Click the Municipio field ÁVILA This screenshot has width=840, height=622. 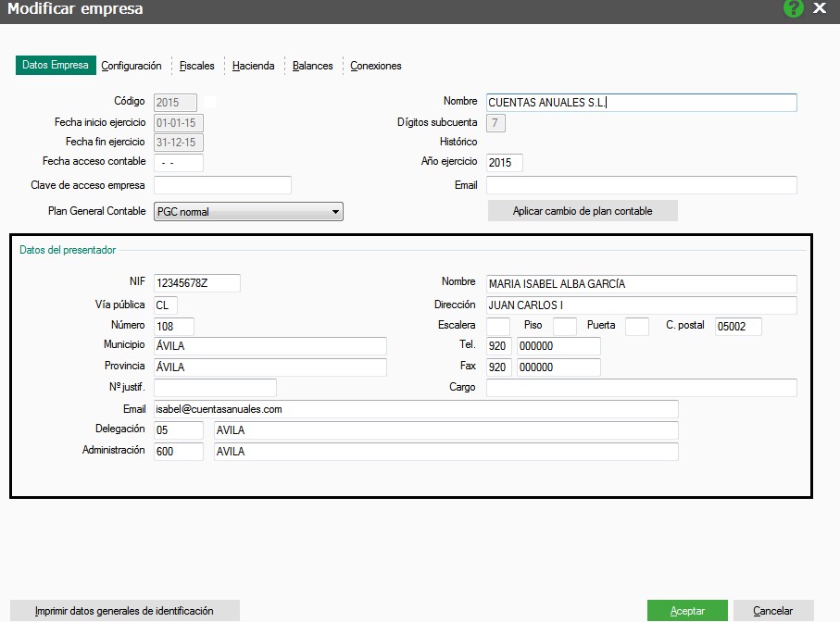tap(270, 346)
